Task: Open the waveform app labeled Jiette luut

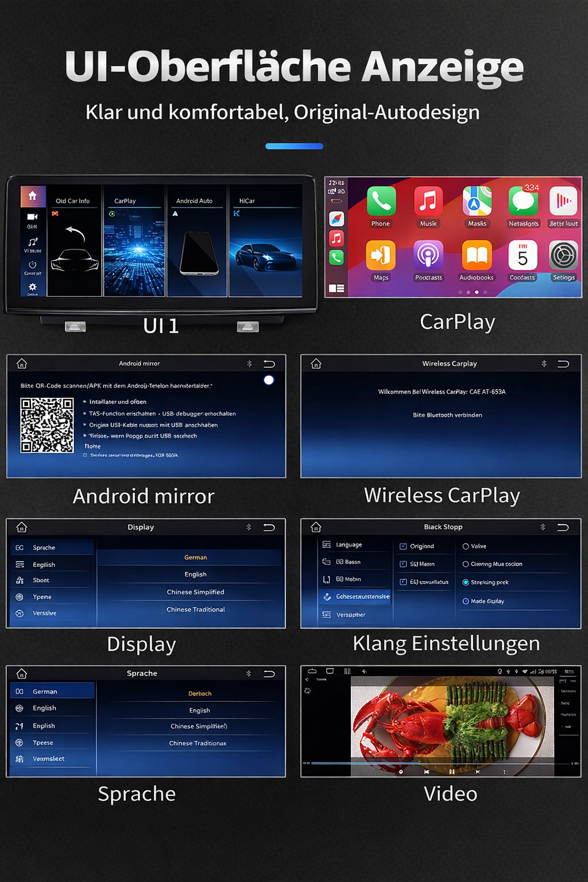Action: click(563, 201)
